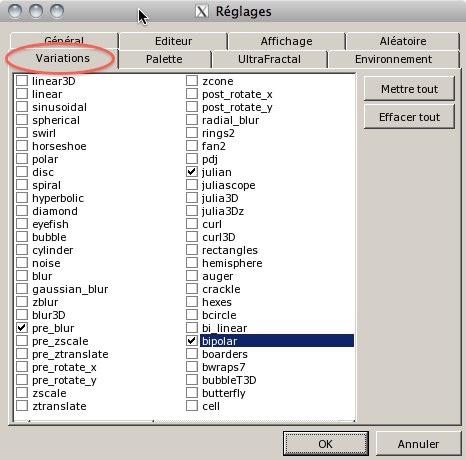This screenshot has height=460, width=466.
Task: Go to the Environnement tab
Action: click(x=393, y=59)
